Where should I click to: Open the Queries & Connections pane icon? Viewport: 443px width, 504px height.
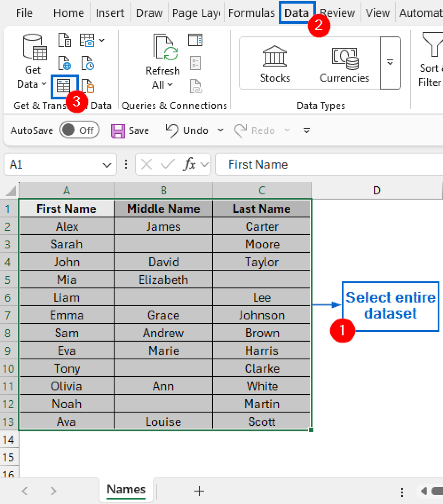point(195,40)
